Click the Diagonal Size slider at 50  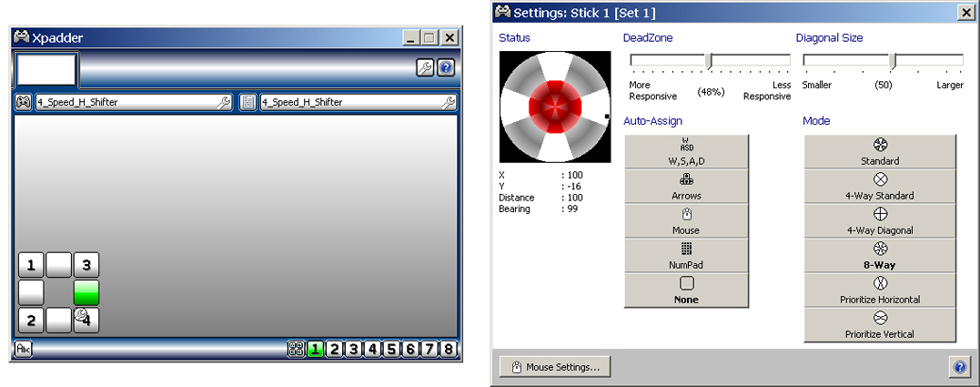coord(893,61)
